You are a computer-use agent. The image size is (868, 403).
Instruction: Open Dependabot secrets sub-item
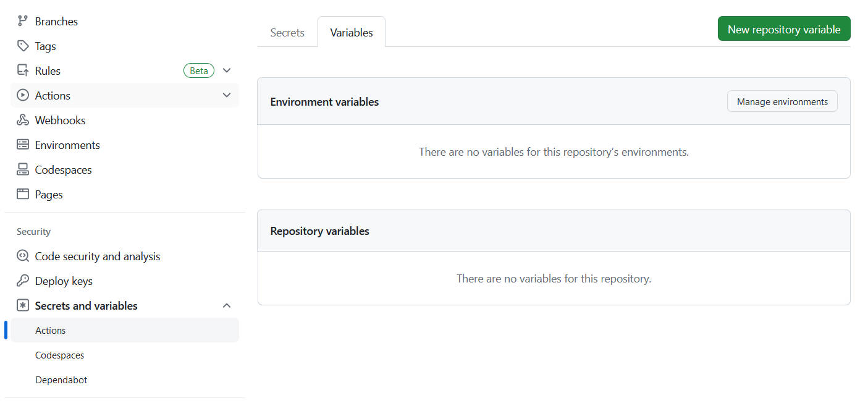pyautogui.click(x=61, y=380)
